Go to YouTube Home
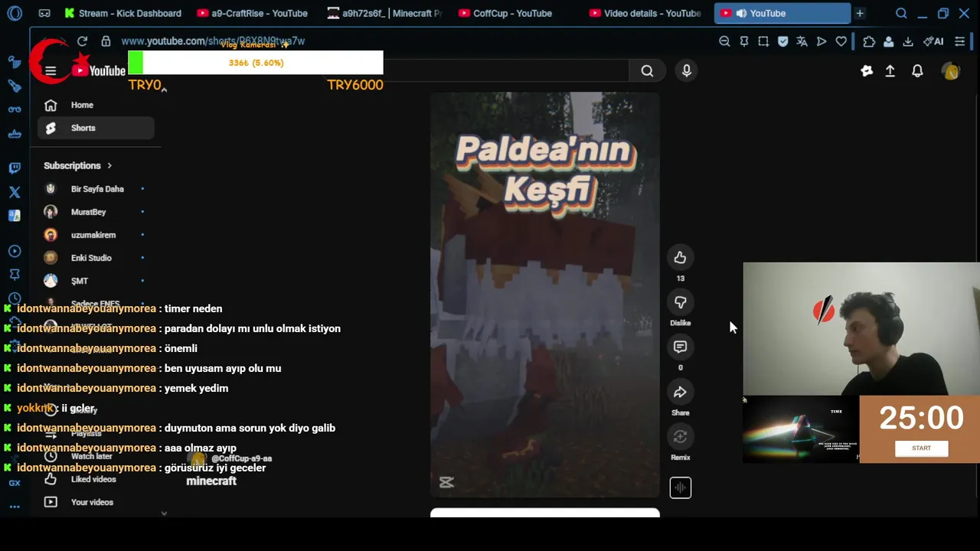980x551 pixels. [x=96, y=105]
